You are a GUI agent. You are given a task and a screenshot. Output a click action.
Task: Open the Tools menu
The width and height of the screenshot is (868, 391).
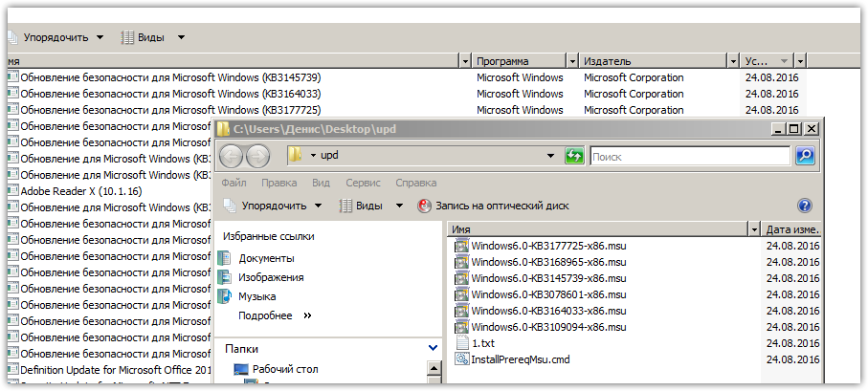coord(363,182)
